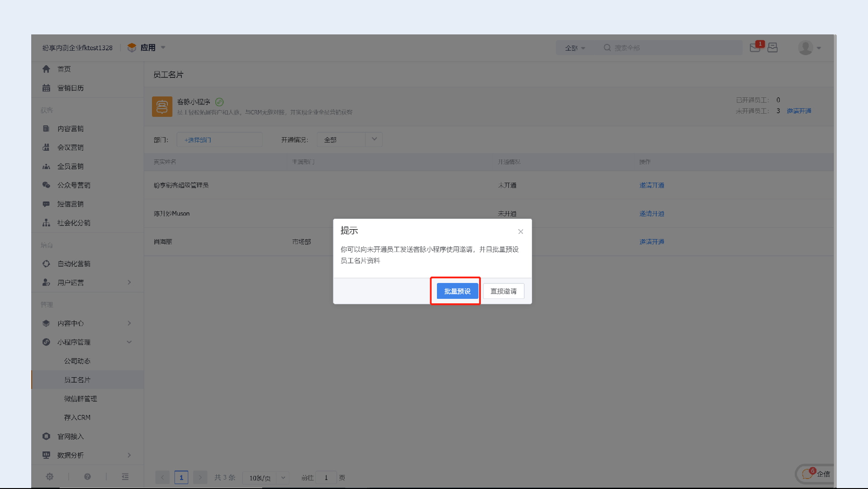This screenshot has height=489, width=868.
Task: Open help question mark icon
Action: tap(87, 476)
